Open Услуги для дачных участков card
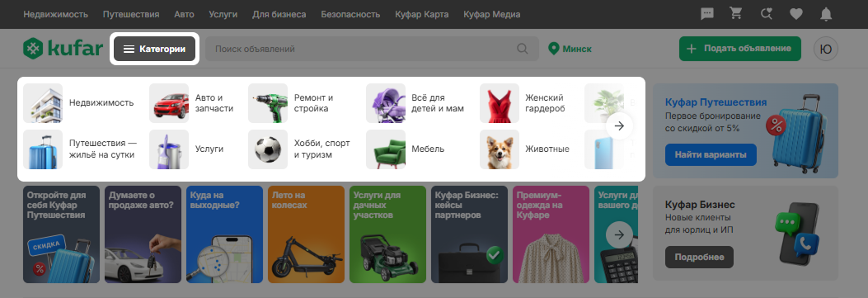Screen dimensions: 868x298 tap(388, 234)
